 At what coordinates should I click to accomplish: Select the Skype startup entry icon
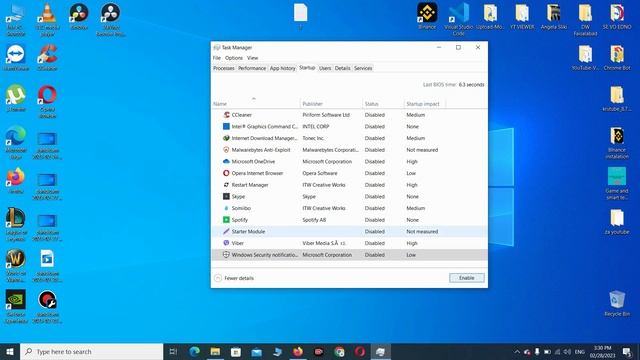[226, 196]
